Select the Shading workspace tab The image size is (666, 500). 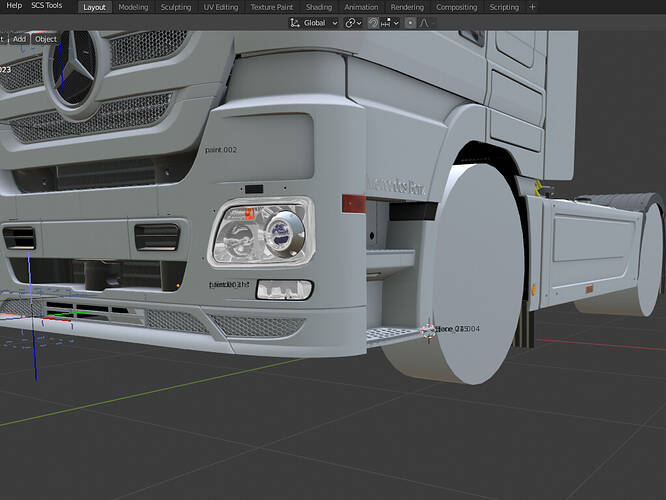(x=318, y=7)
